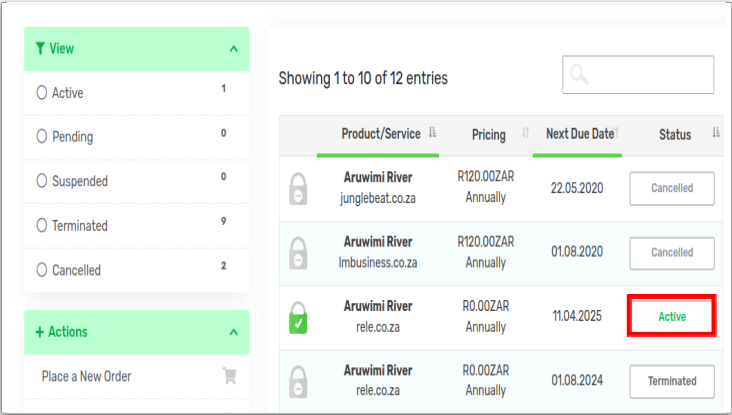Click the shopping cart icon near Place a New Order
This screenshot has width=732, height=415.
tap(229, 376)
